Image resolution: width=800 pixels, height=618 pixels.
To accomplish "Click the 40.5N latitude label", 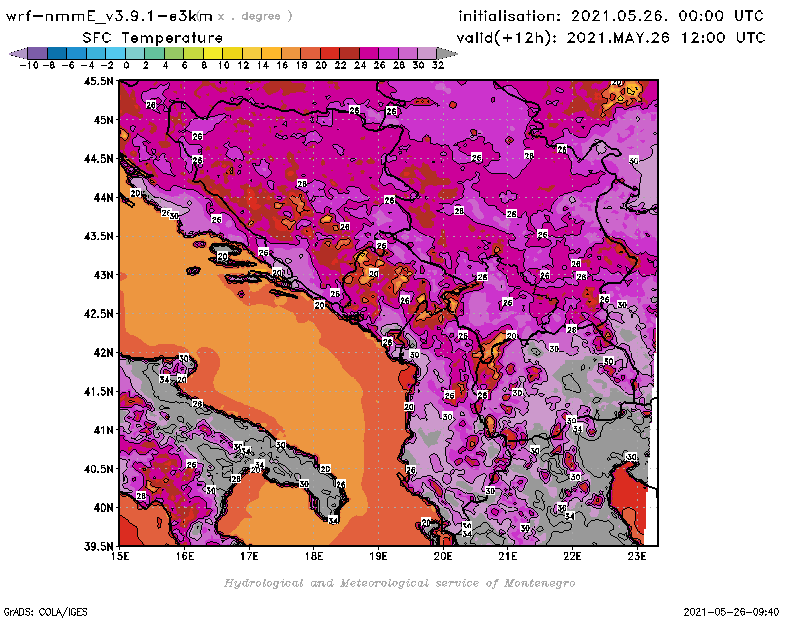I will click(x=98, y=469).
